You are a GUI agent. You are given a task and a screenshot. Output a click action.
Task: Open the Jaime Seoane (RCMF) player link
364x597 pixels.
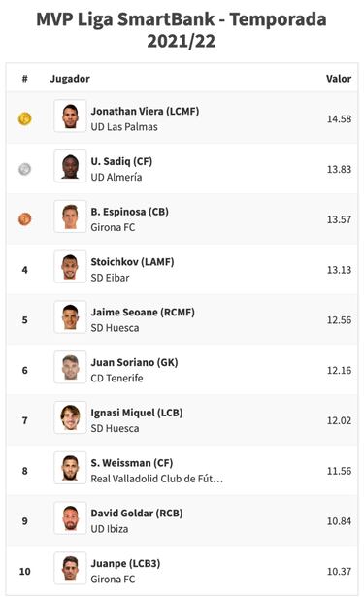pos(143,313)
